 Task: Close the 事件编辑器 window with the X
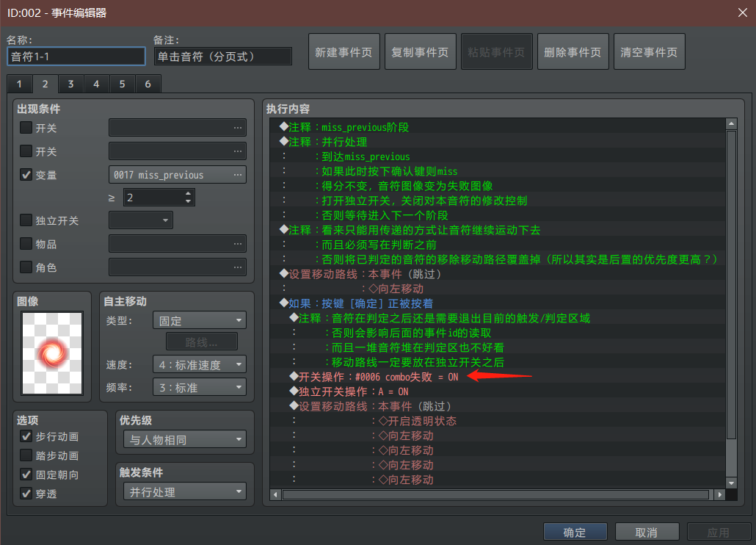click(x=743, y=12)
